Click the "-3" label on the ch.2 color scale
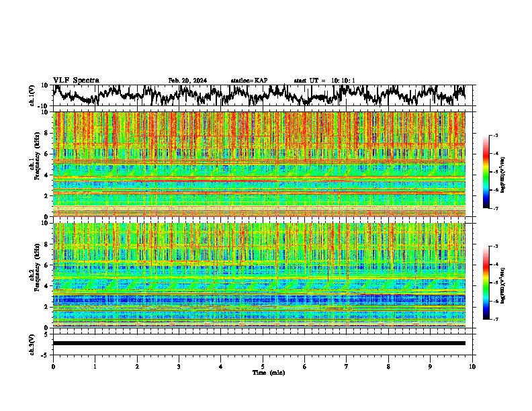 (x=496, y=246)
